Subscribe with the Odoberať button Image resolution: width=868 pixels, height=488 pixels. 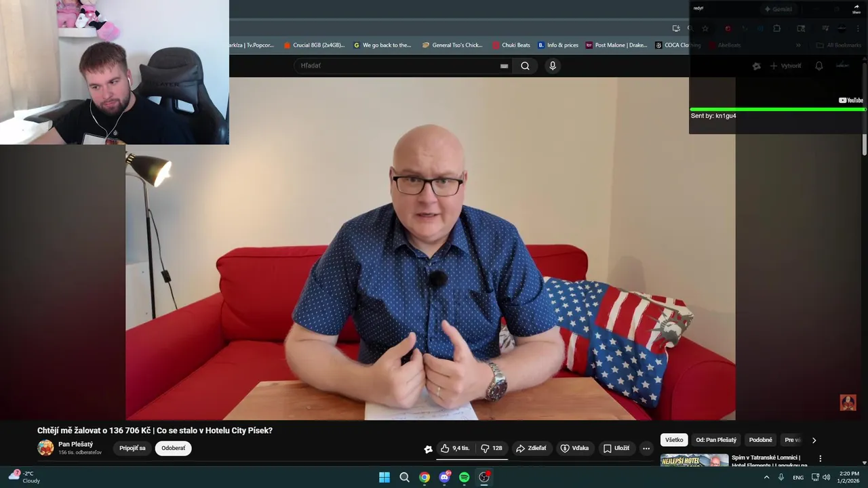173,448
